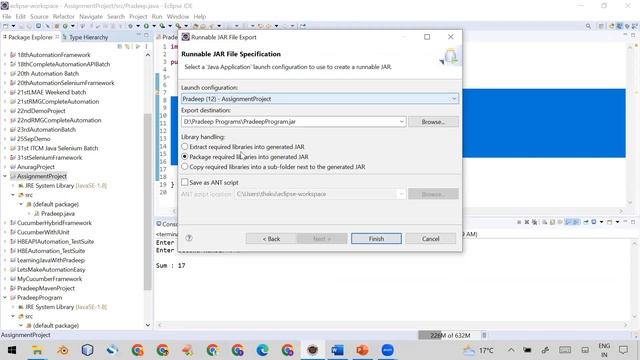The height and width of the screenshot is (360, 640).
Task: Select Extract required libraries into generated JAR
Action: coord(184,146)
